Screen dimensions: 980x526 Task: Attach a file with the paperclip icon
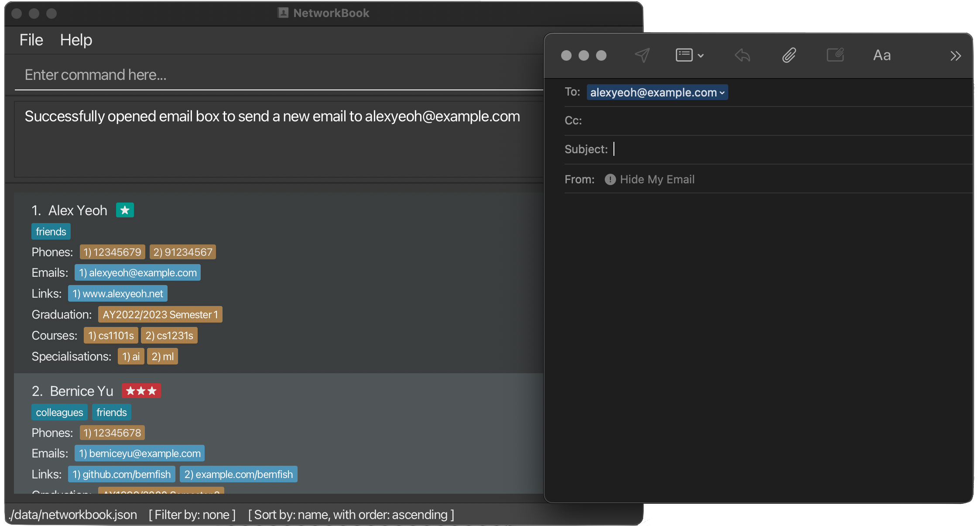789,55
